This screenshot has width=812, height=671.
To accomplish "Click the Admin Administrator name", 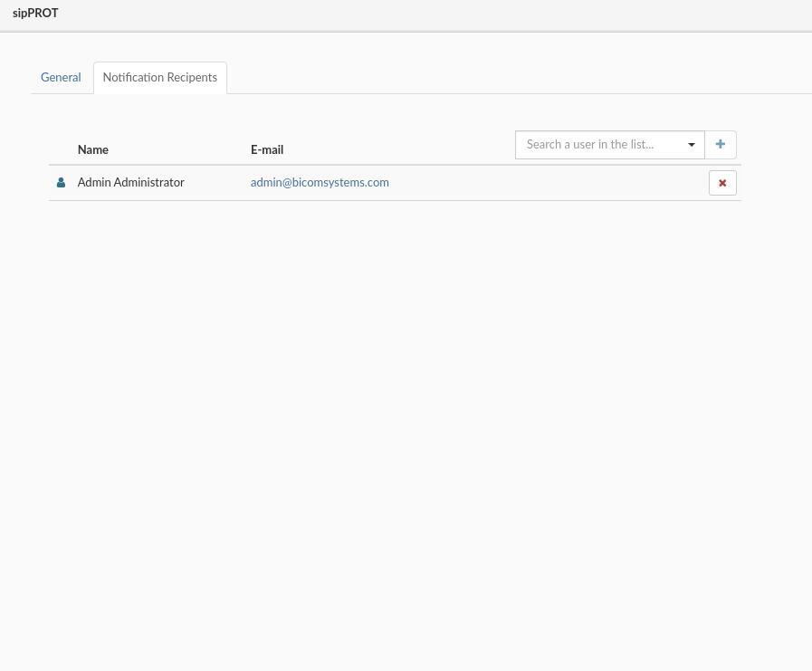I will [x=131, y=183].
